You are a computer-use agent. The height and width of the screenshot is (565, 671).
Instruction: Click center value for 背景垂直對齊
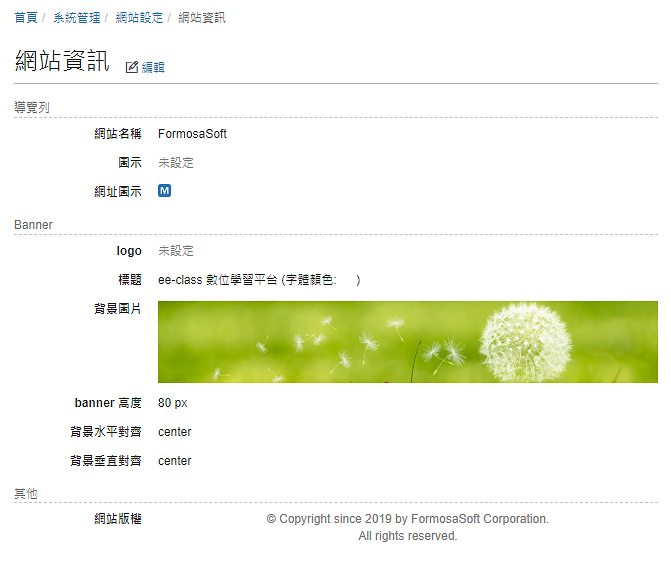tap(175, 461)
